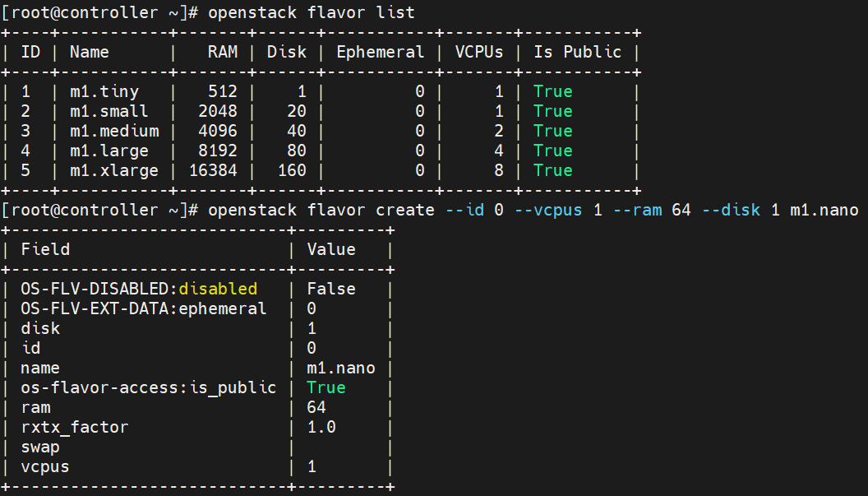The height and width of the screenshot is (496, 868).
Task: Select the 'm1.medium' flavor name
Action: click(x=114, y=131)
